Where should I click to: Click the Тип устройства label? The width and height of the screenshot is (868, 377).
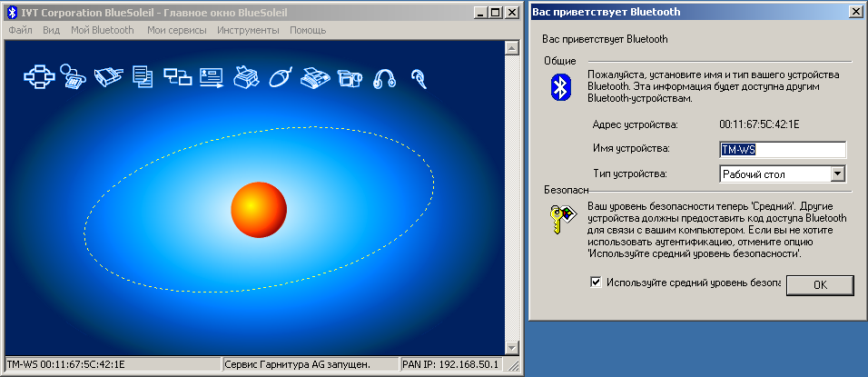click(629, 174)
